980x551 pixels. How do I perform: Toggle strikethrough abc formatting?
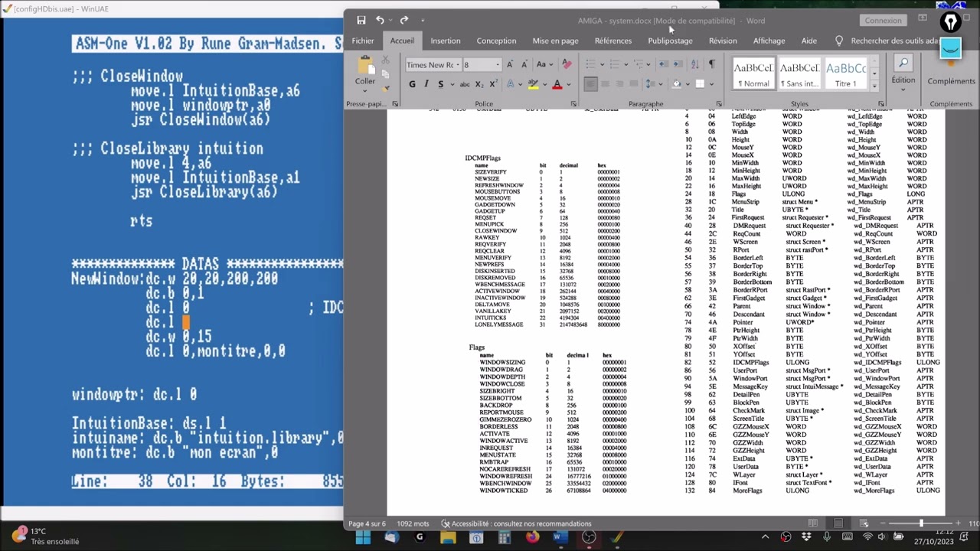(464, 84)
